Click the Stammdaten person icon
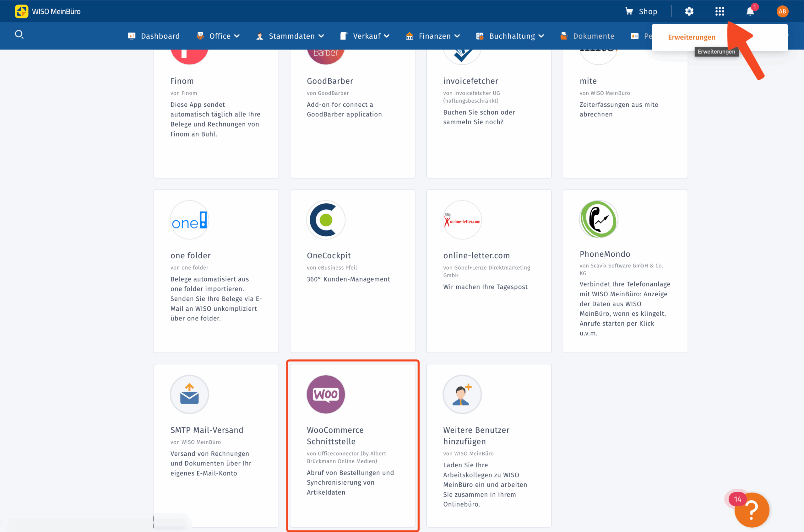Viewport: 804px width, 532px height. click(260, 36)
